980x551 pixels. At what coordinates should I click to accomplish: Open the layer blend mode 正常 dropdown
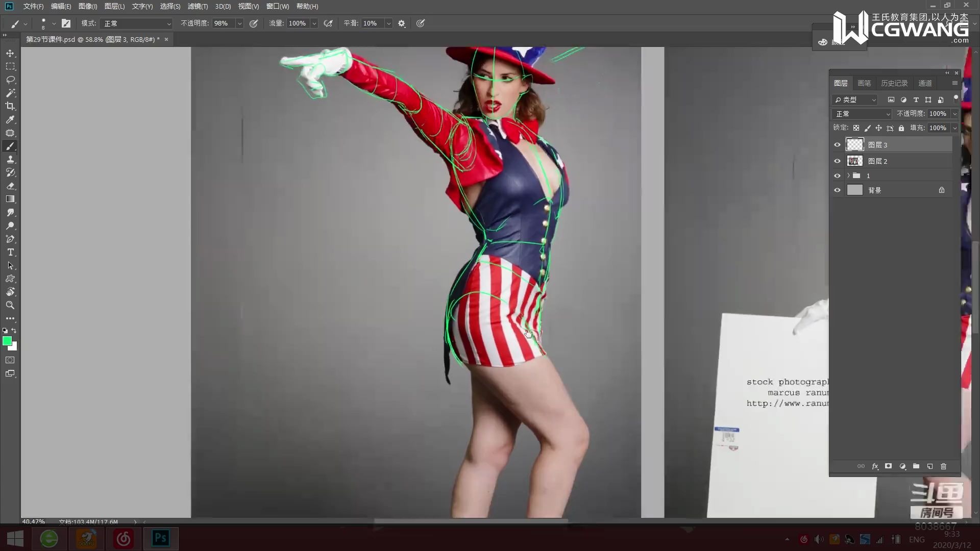coord(862,114)
